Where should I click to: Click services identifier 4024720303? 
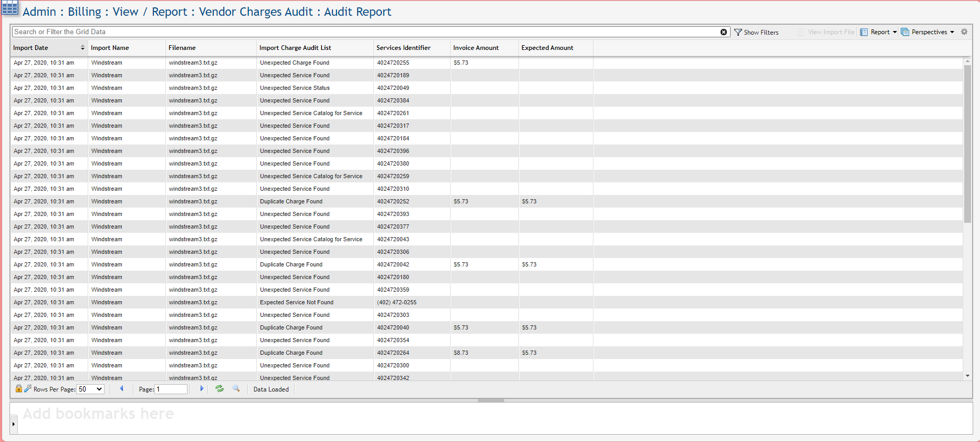tap(393, 315)
